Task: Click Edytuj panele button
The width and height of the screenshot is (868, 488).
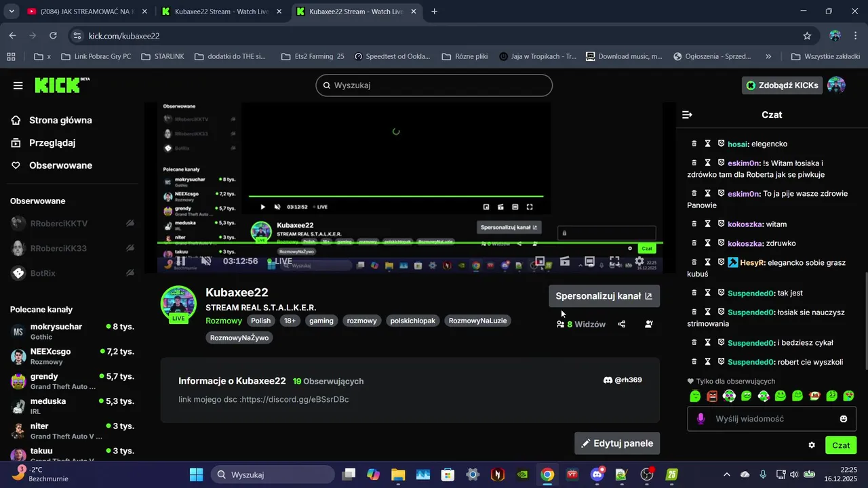Action: pos(616,443)
